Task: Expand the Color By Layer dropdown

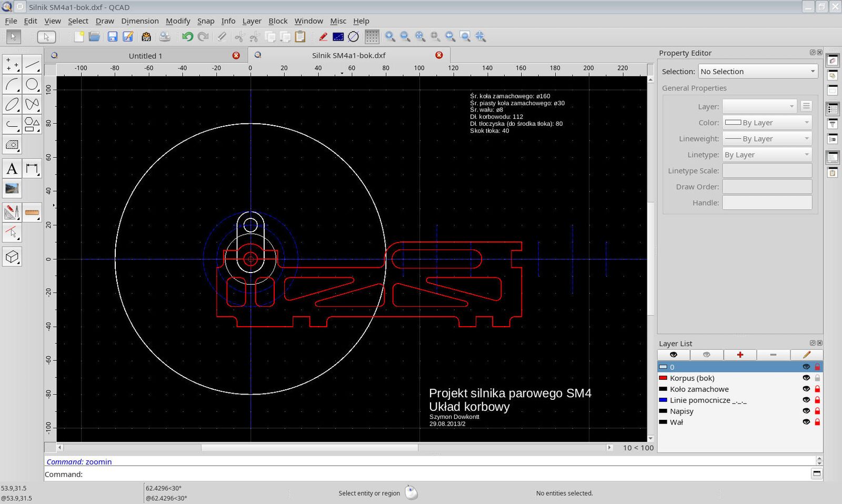Action: click(767, 123)
